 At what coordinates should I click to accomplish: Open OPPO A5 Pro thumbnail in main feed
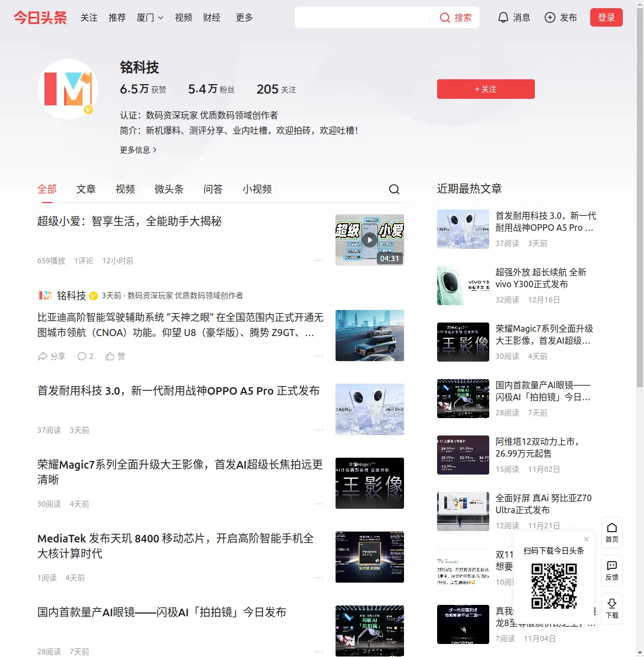coord(370,409)
